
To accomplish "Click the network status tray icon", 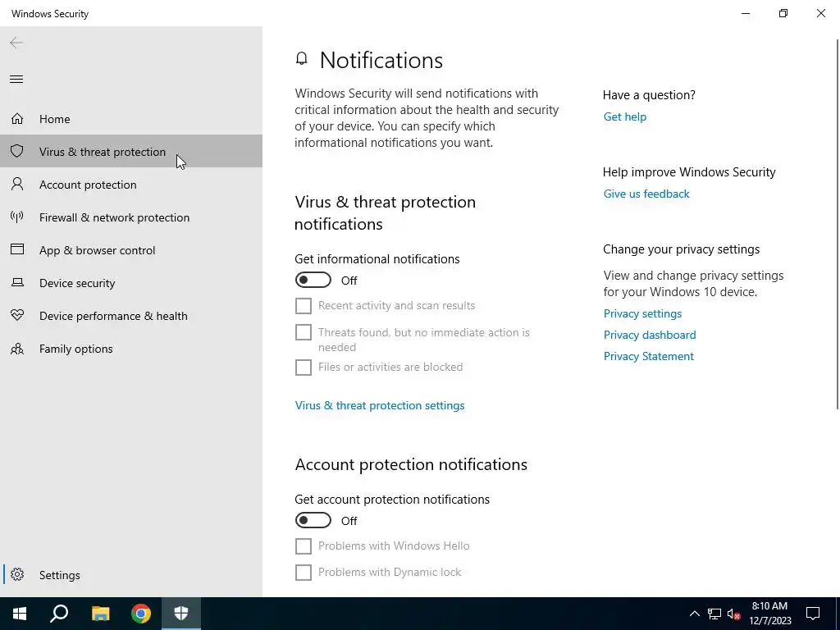I will coord(714,614).
